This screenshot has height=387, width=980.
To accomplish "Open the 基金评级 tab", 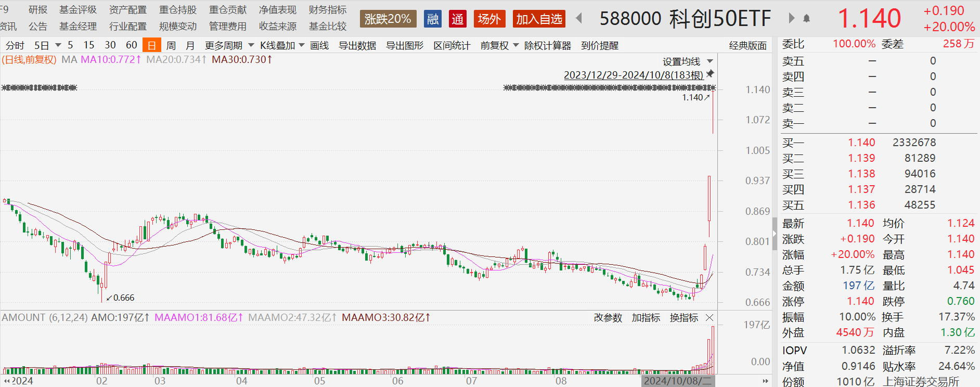I will point(78,10).
